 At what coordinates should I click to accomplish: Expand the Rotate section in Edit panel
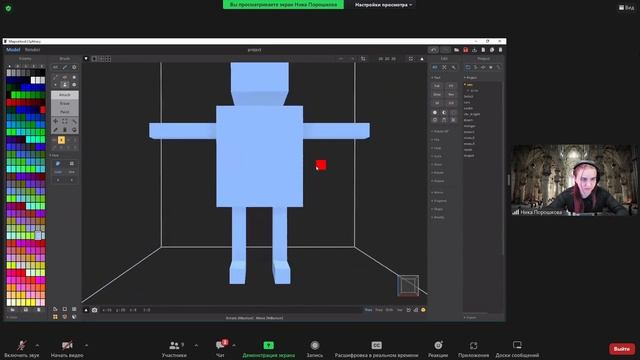pos(440,131)
